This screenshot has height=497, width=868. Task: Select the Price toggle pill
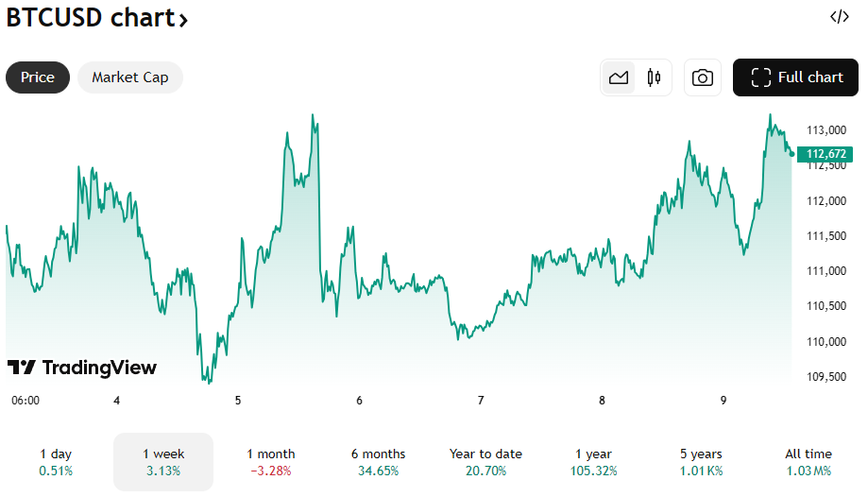coord(38,77)
